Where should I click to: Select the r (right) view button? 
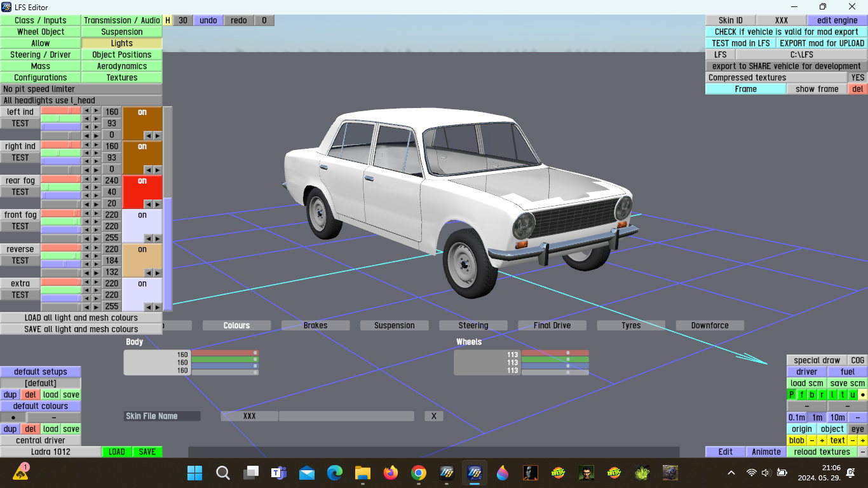coord(822,395)
